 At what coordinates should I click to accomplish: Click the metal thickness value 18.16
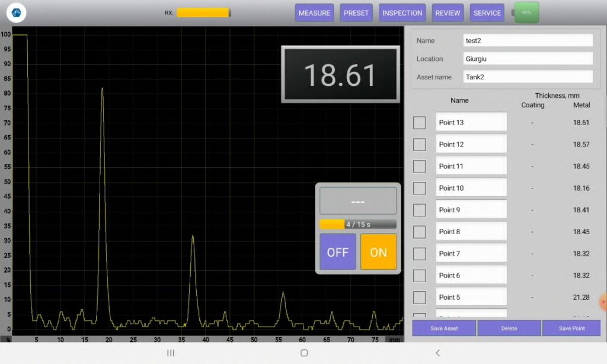(581, 188)
